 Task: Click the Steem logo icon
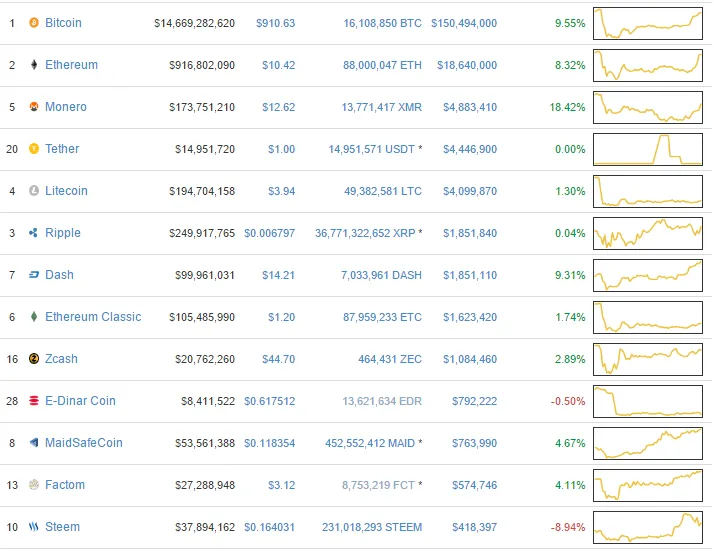(34, 526)
